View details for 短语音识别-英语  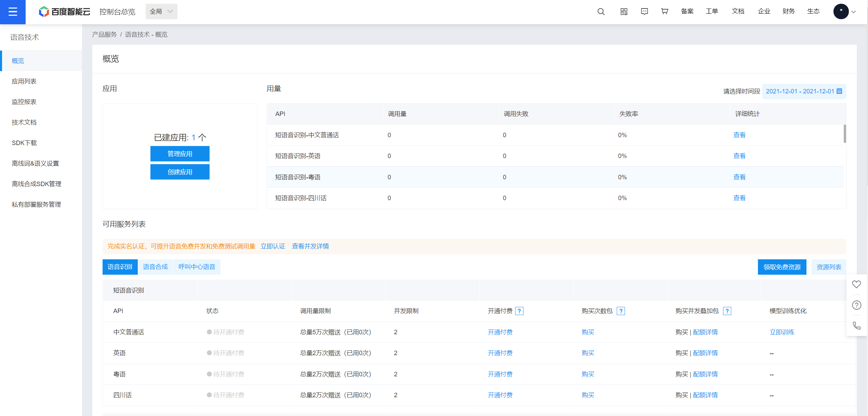[739, 156]
